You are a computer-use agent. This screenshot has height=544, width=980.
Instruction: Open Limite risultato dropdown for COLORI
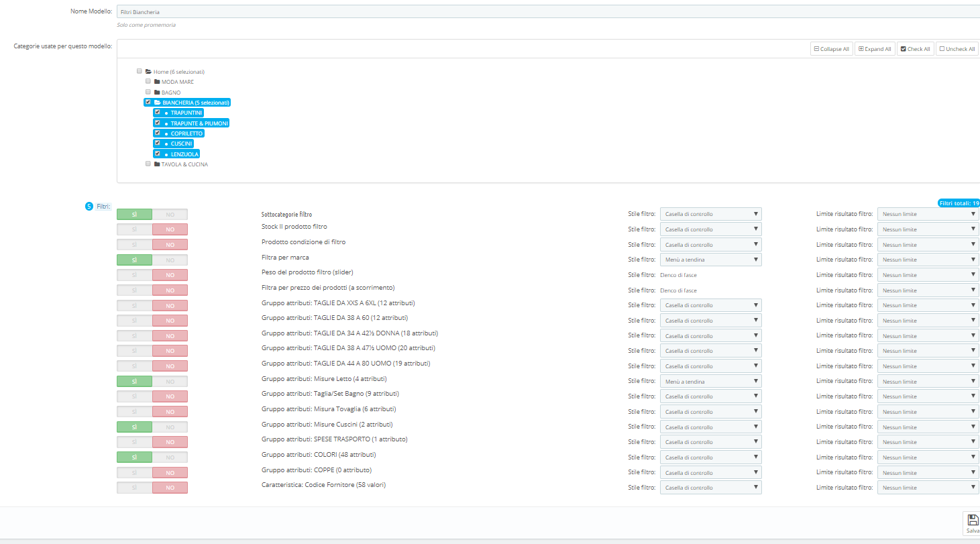tap(928, 457)
